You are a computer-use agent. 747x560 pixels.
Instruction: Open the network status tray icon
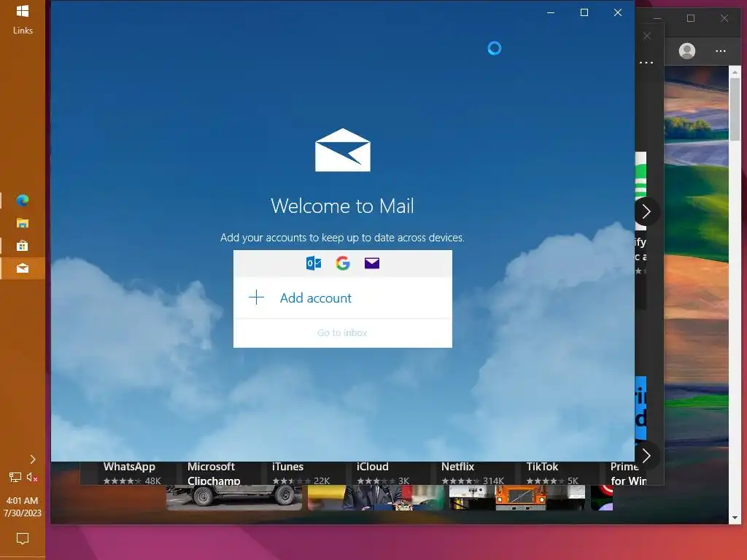[15, 477]
